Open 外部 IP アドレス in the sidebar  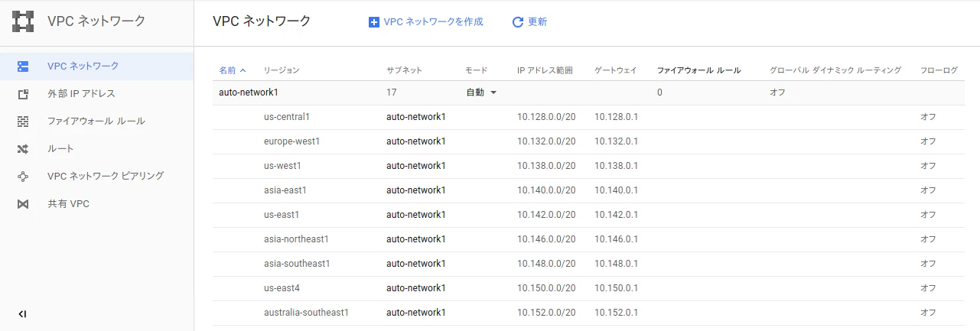point(96,94)
